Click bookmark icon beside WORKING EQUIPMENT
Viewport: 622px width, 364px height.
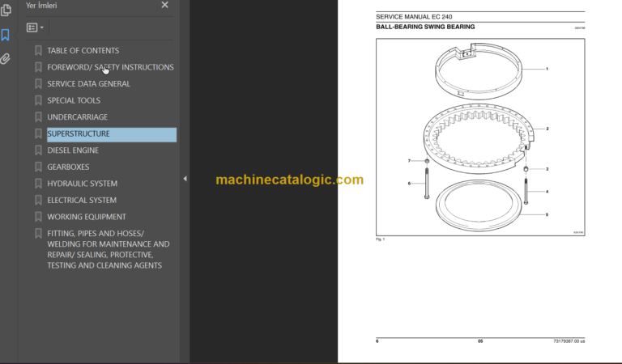(x=39, y=217)
